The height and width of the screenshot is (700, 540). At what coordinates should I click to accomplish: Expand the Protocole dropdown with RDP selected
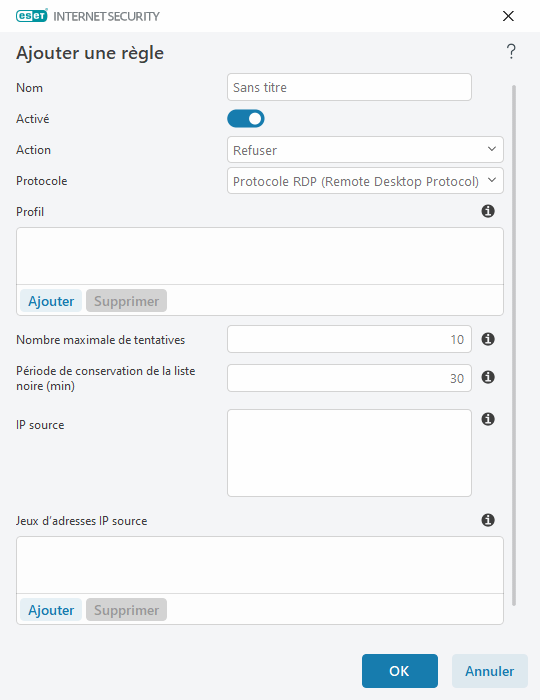(x=365, y=181)
